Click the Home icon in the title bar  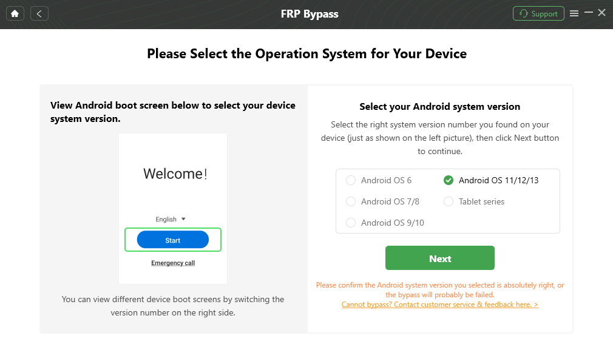click(15, 13)
